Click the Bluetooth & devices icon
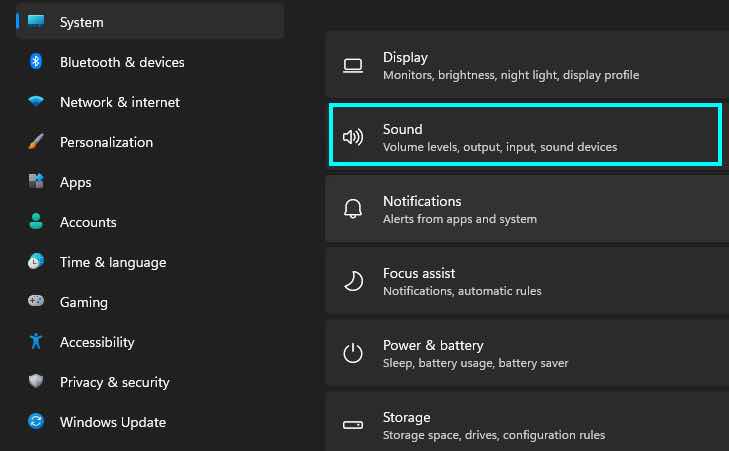 pyautogui.click(x=36, y=62)
